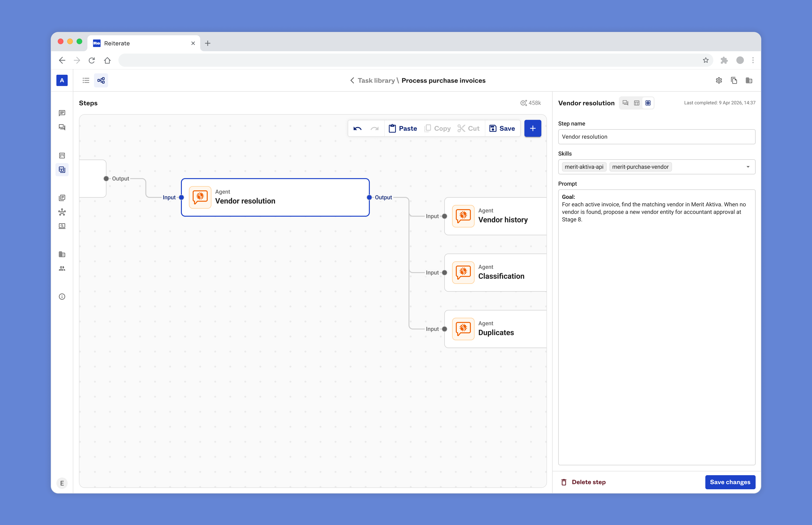Close the Reiterate browser tab
Screen dimensions: 812x525
193,43
